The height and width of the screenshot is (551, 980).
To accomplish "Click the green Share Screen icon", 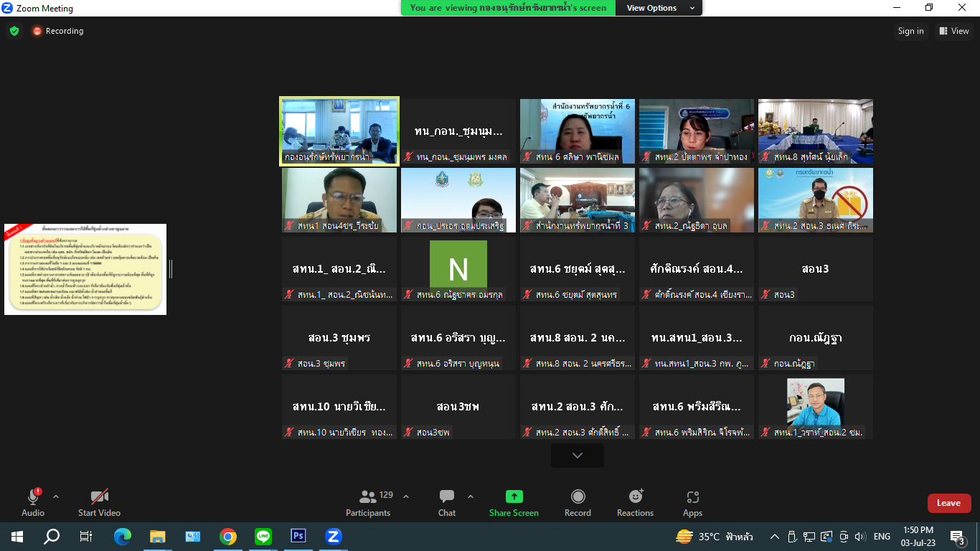I will coord(514,496).
